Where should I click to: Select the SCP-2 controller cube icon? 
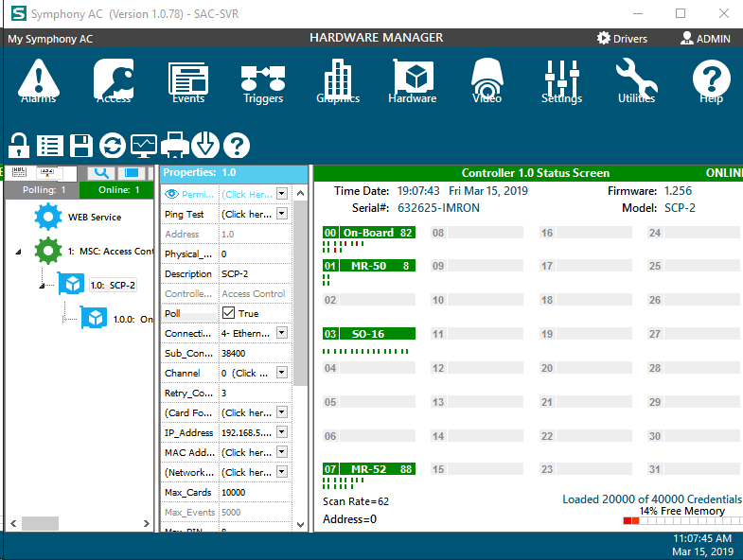[72, 285]
